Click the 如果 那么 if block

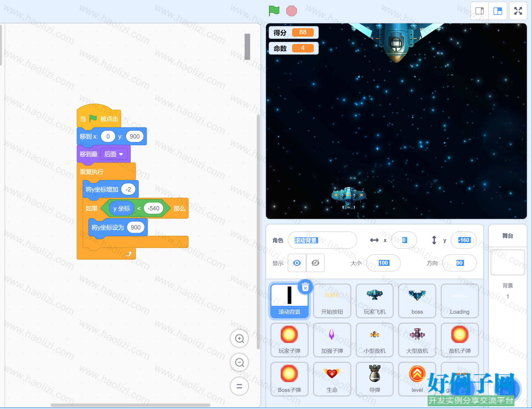(x=91, y=208)
